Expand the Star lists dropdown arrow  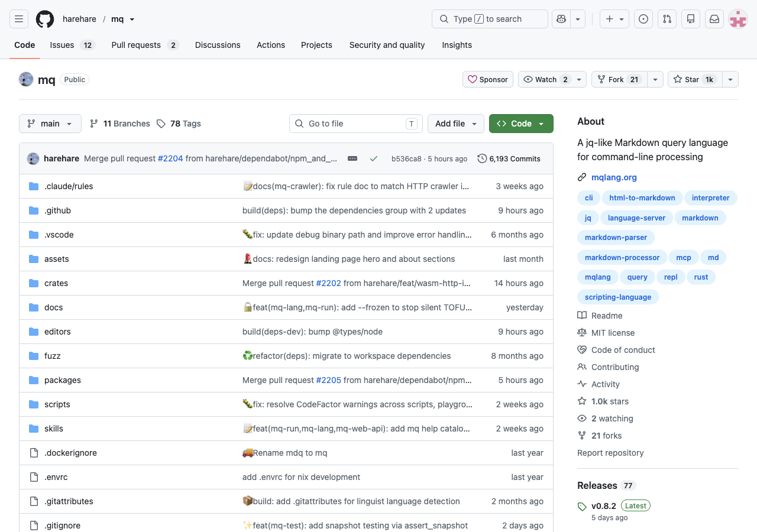[730, 79]
